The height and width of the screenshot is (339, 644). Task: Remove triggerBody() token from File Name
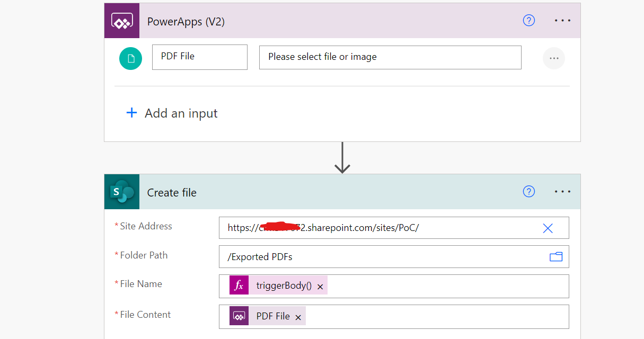tap(320, 287)
